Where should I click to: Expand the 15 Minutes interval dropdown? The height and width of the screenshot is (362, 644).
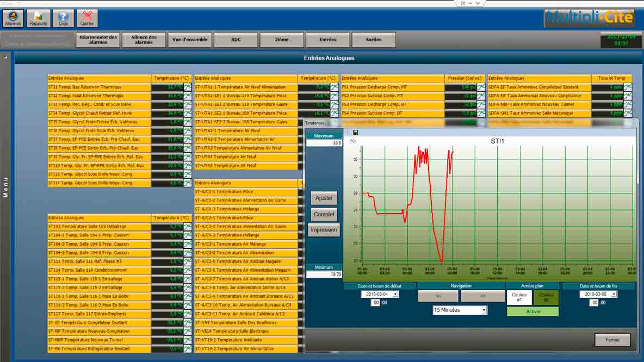pos(484,310)
